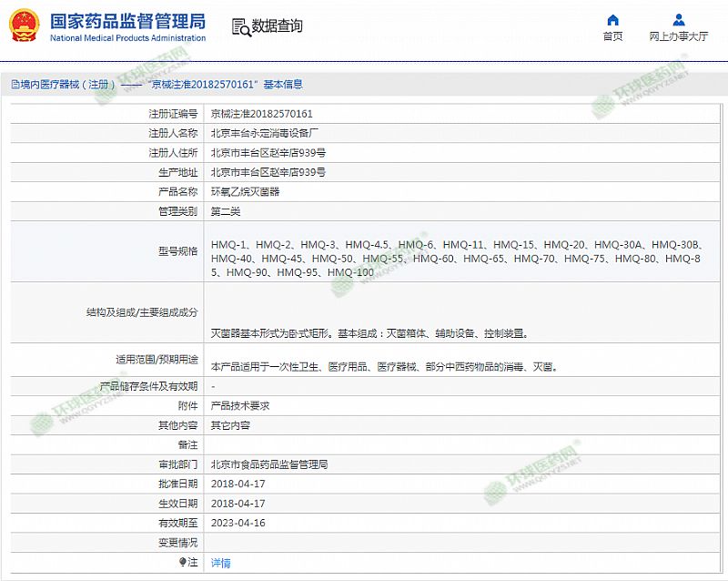The image size is (728, 581).
Task: Select the 生产地址 address value
Action: 268,172
